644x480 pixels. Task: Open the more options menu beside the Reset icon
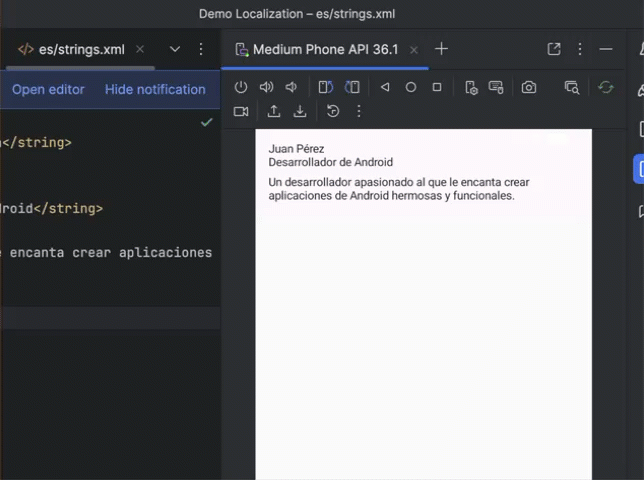(x=359, y=111)
